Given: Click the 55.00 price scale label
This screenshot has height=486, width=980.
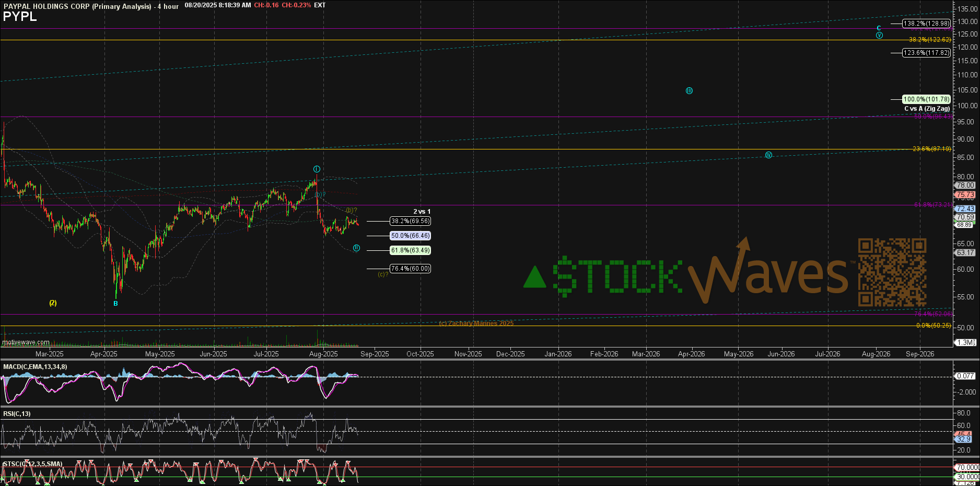Looking at the screenshot, I should point(965,297).
